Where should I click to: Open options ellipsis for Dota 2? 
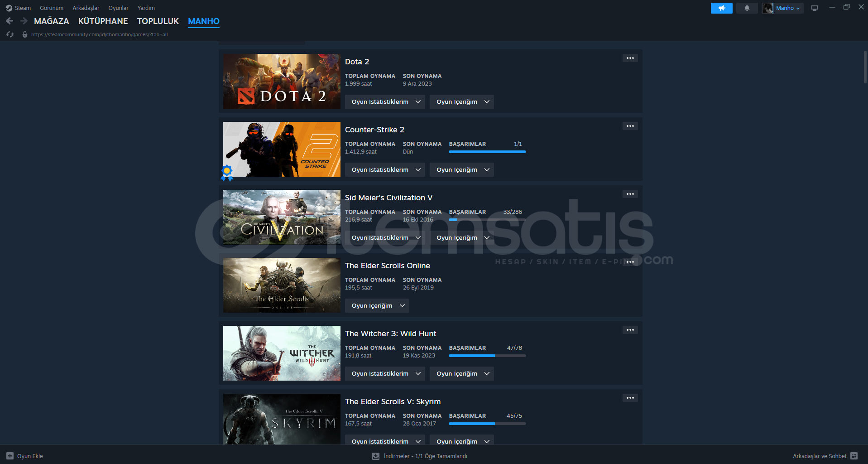pos(630,58)
